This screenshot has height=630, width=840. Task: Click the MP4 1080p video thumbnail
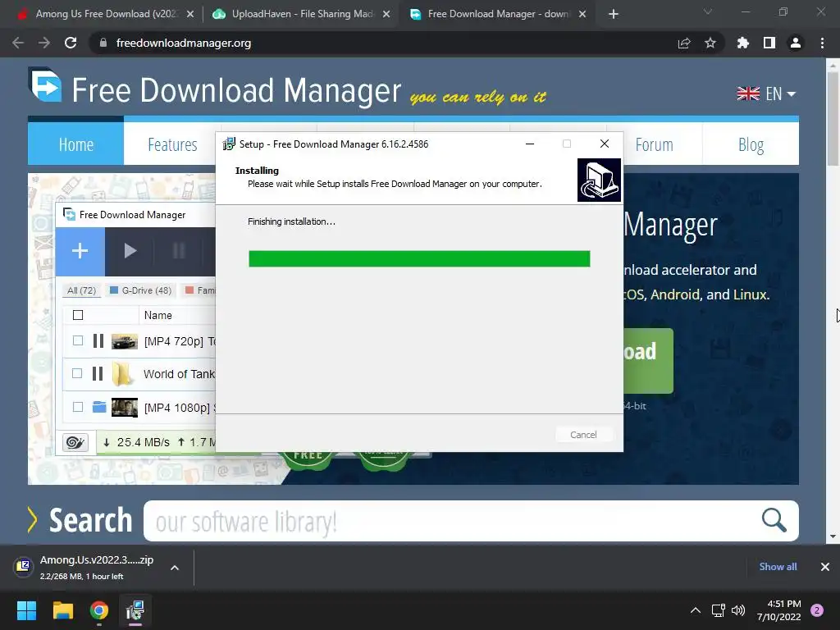(125, 407)
